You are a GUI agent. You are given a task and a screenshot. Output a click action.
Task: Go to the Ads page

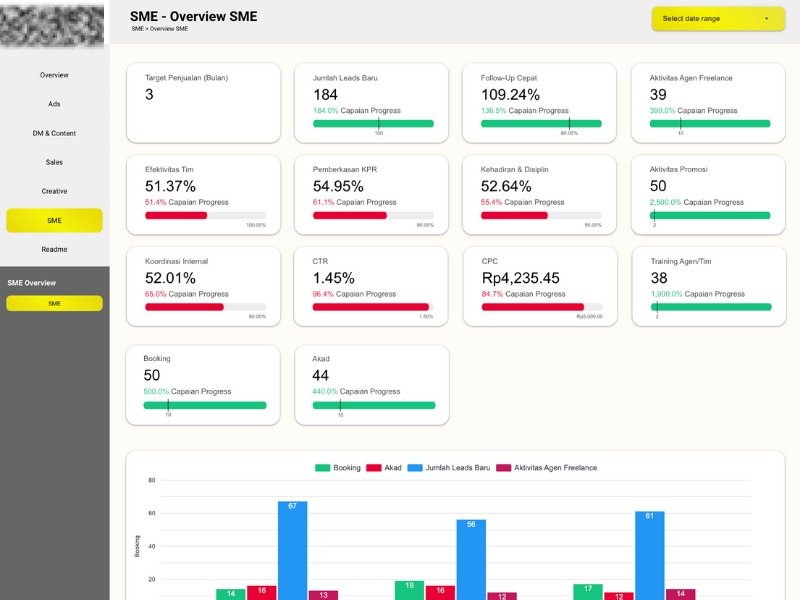coord(54,104)
